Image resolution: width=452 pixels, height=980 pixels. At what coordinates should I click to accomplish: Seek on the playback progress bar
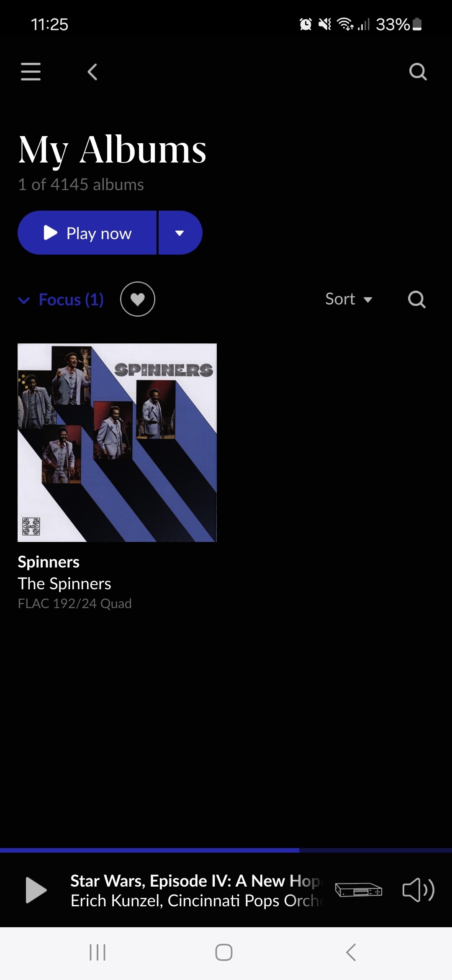[226, 850]
